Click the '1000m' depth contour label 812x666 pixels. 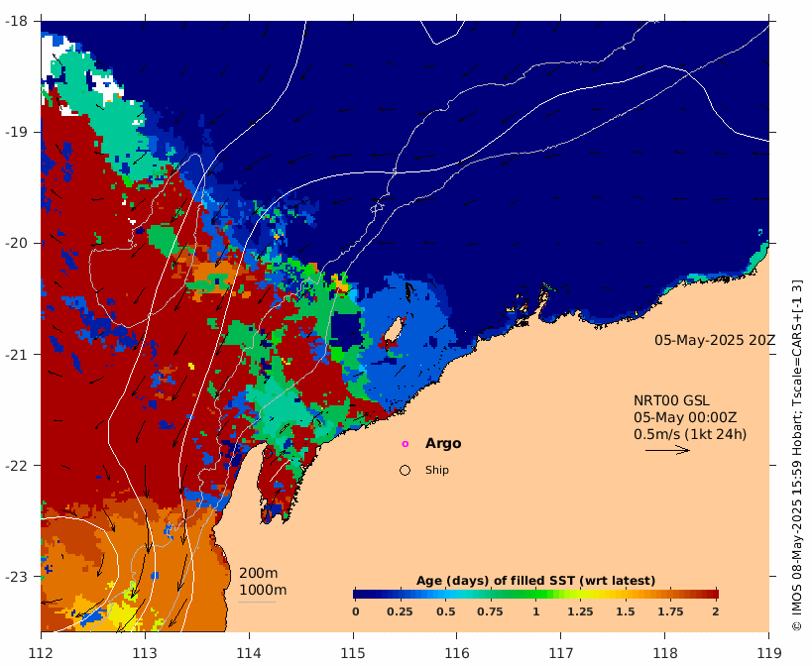tap(263, 590)
